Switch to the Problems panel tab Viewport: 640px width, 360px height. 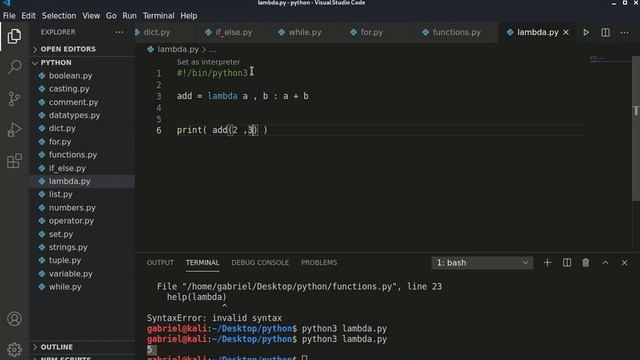(319, 263)
